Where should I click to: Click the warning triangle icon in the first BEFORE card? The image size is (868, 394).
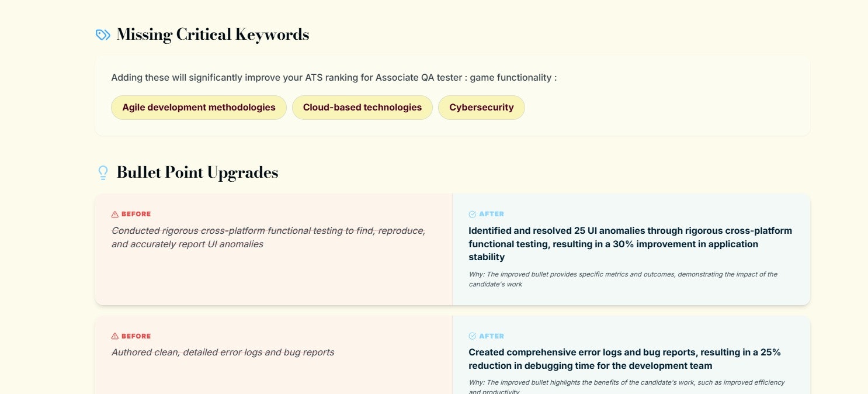click(x=114, y=214)
